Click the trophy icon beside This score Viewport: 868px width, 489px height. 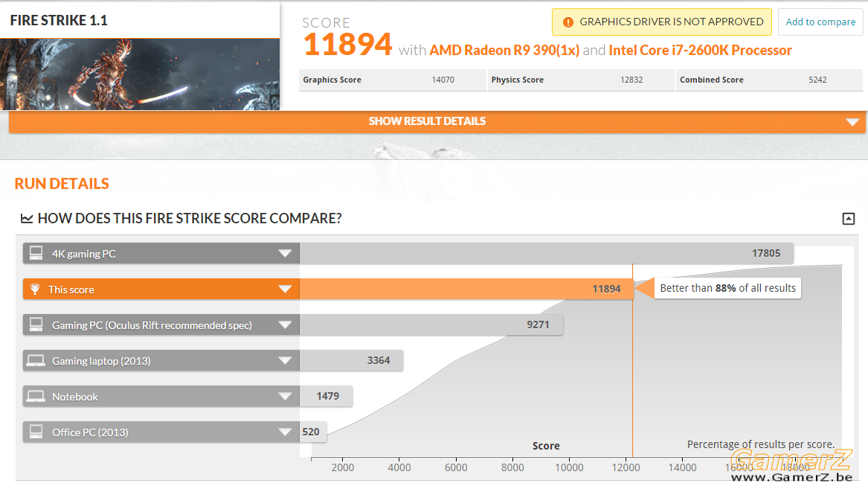click(35, 289)
